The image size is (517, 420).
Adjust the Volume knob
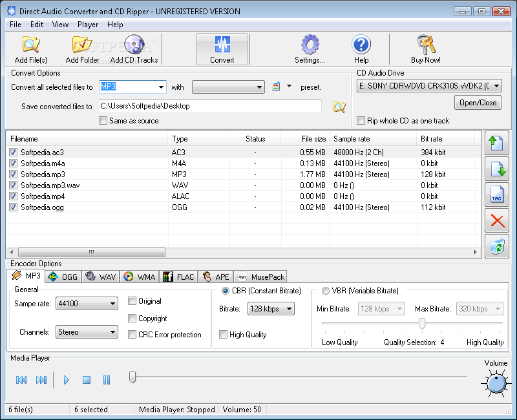pos(496,384)
